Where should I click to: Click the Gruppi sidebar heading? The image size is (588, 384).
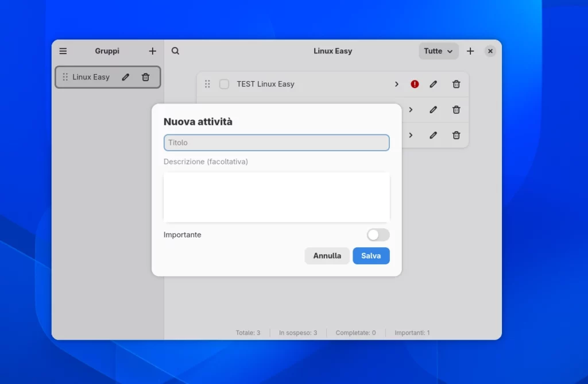coord(107,51)
